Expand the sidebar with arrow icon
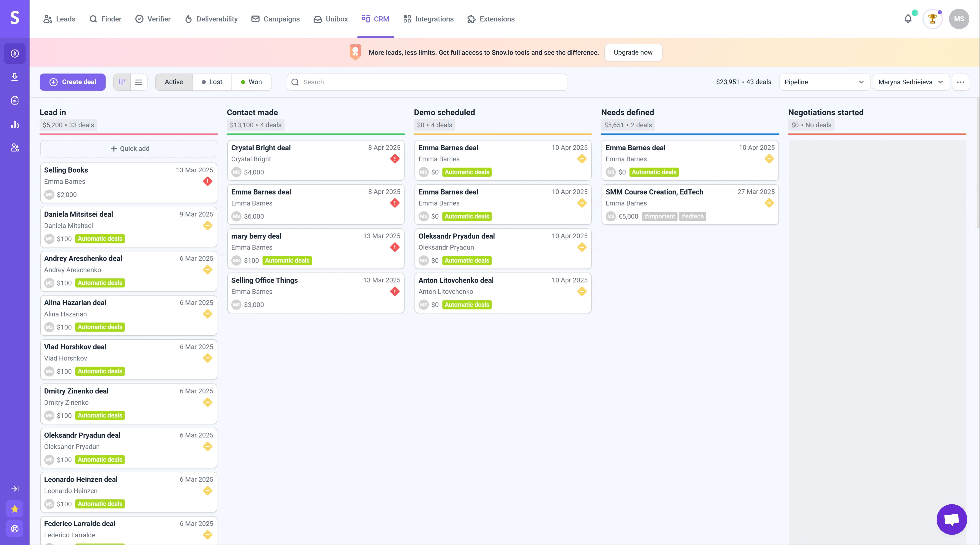980x545 pixels. pyautogui.click(x=15, y=489)
